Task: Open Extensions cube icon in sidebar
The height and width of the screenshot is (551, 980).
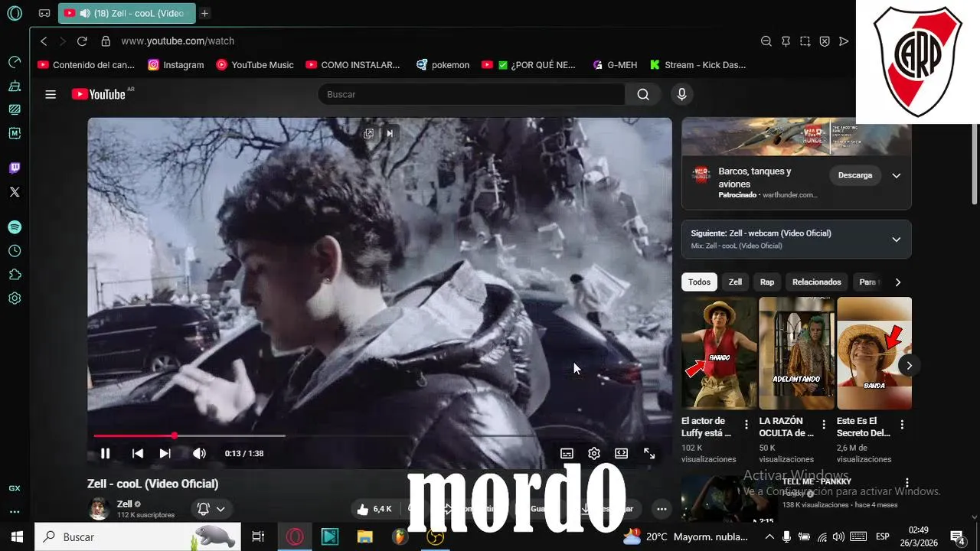Action: tap(15, 275)
